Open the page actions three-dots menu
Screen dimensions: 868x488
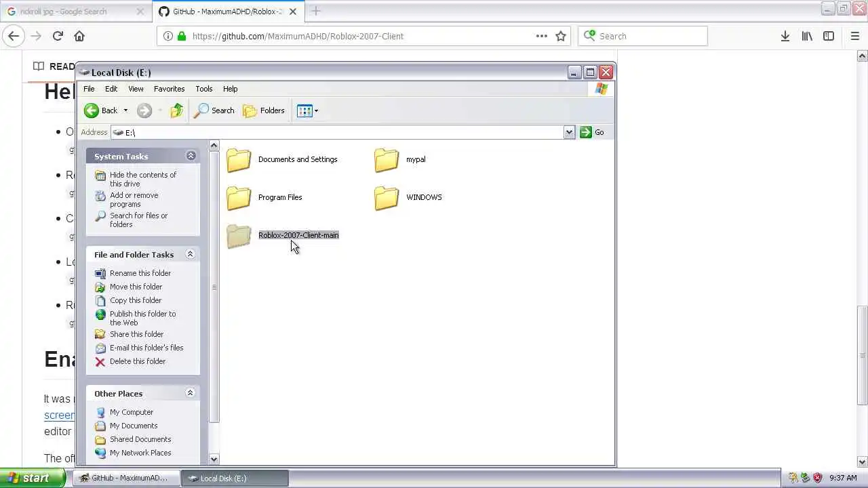(541, 36)
